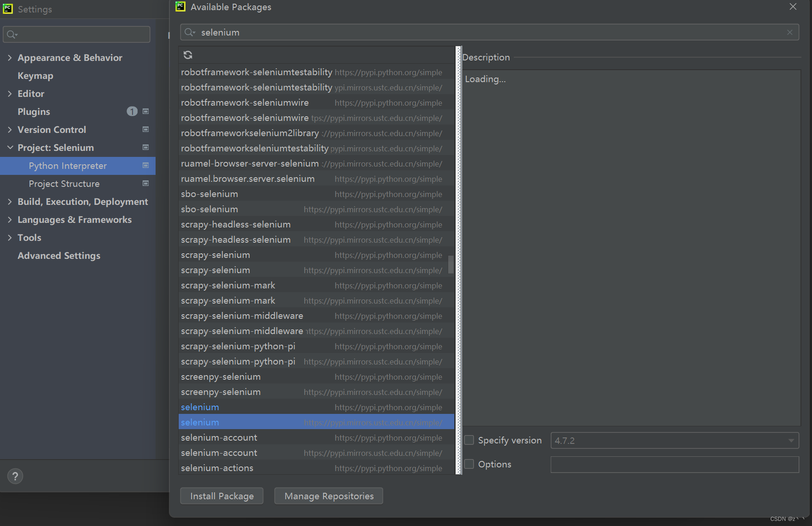
Task: Enable the Options checkbox
Action: (469, 464)
